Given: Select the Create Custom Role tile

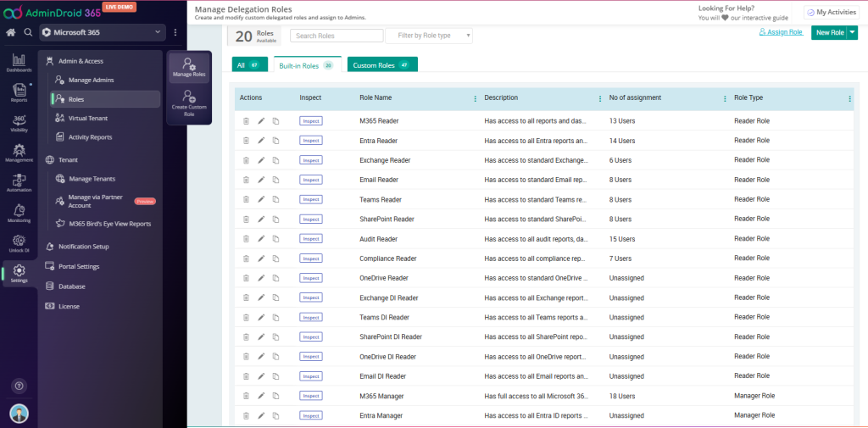Looking at the screenshot, I should tap(189, 103).
